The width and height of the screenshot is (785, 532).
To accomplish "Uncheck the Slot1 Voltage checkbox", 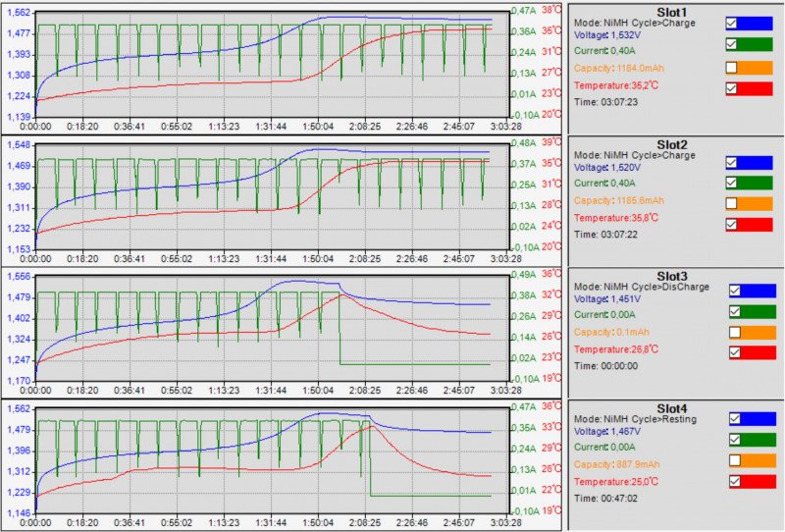I will coord(731,22).
